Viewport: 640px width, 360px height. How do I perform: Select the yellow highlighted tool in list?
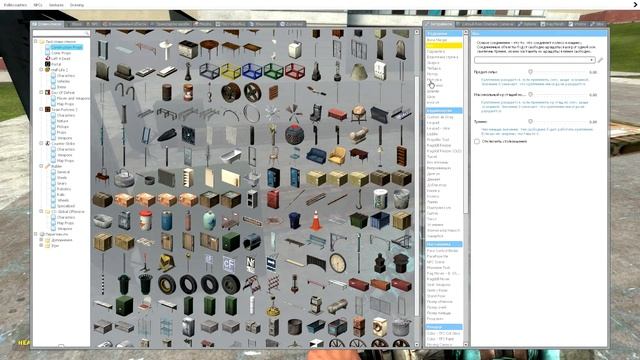(444, 46)
